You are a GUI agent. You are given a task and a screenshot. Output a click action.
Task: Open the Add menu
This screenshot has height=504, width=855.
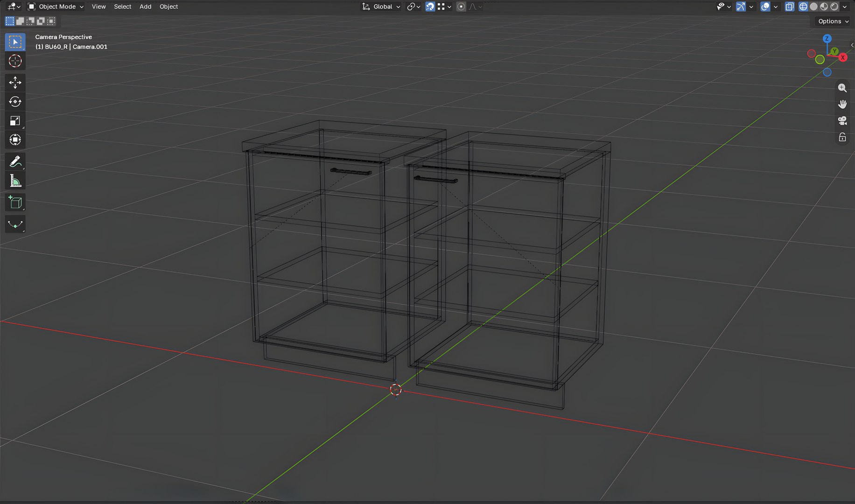click(x=146, y=7)
